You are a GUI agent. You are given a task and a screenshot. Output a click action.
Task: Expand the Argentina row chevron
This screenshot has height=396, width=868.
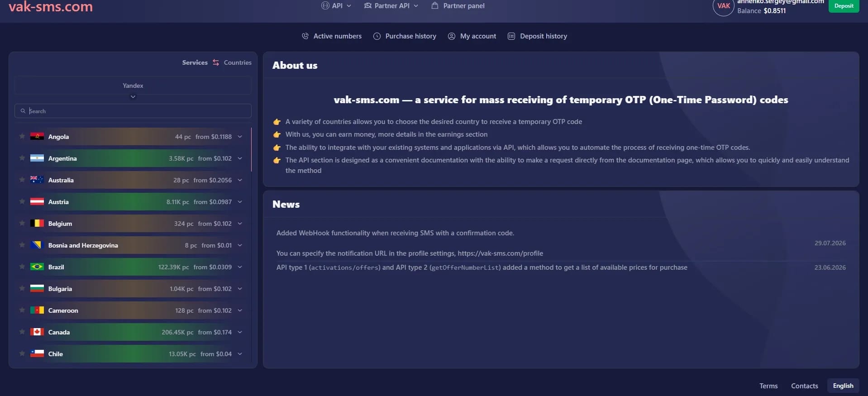click(240, 158)
